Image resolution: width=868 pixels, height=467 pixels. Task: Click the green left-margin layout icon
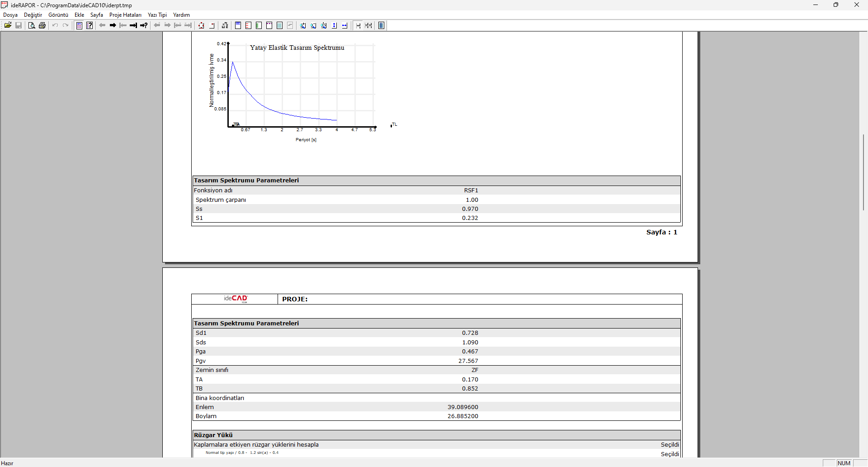(259, 25)
